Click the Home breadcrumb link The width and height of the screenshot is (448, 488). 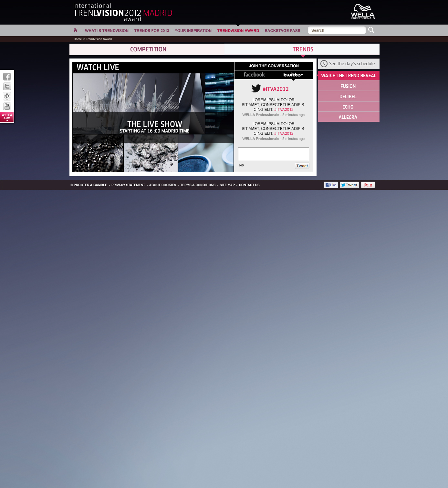click(x=78, y=39)
